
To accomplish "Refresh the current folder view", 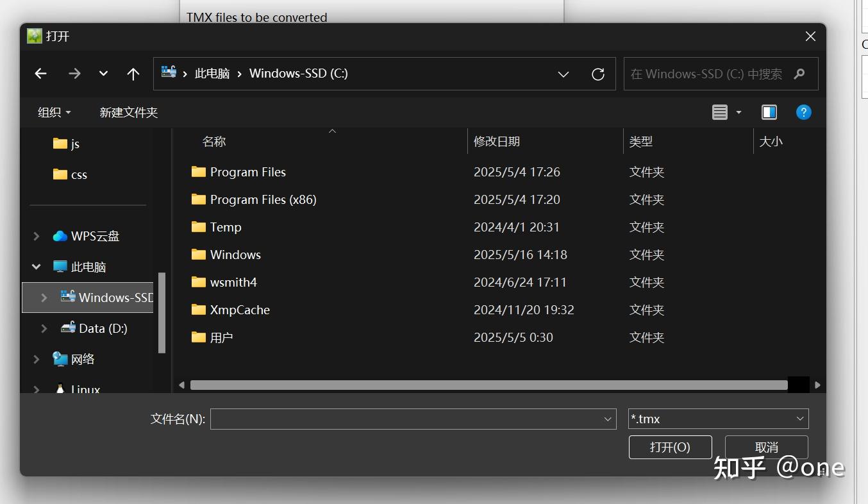I will (597, 74).
